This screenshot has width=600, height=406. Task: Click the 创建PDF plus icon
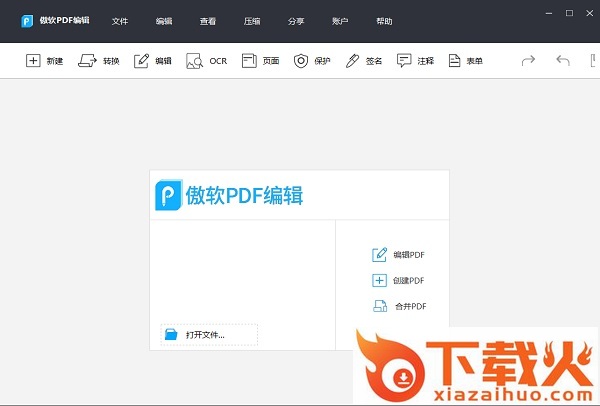[379, 280]
